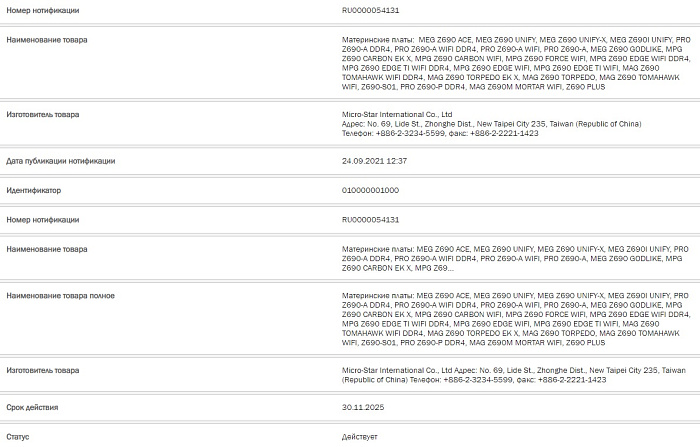700x447 pixels.
Task: Click Micro-Star International Co., Ltd manufacturer name
Action: 397,114
